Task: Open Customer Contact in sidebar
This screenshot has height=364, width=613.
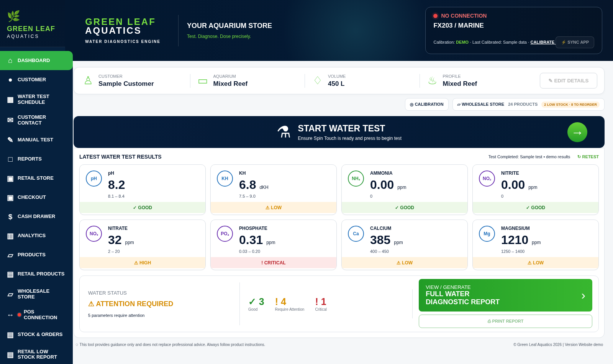Action: (x=36, y=120)
